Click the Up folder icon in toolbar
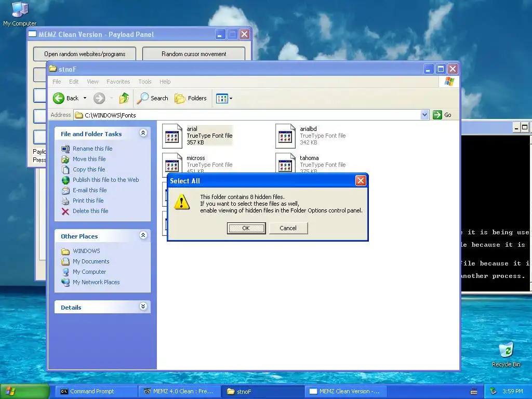Screen dimensions: 532x399 pyautogui.click(x=124, y=98)
